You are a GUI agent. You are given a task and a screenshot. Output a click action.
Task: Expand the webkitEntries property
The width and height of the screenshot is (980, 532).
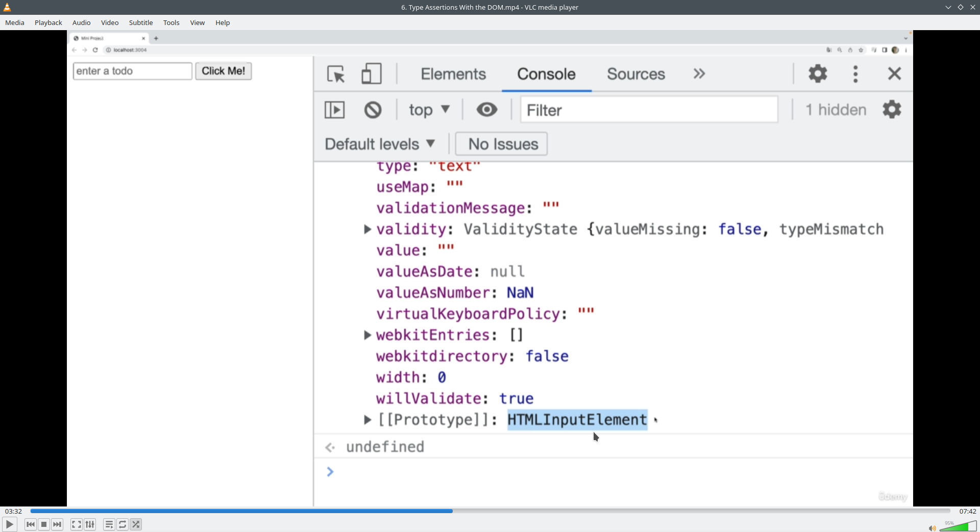pyautogui.click(x=367, y=335)
